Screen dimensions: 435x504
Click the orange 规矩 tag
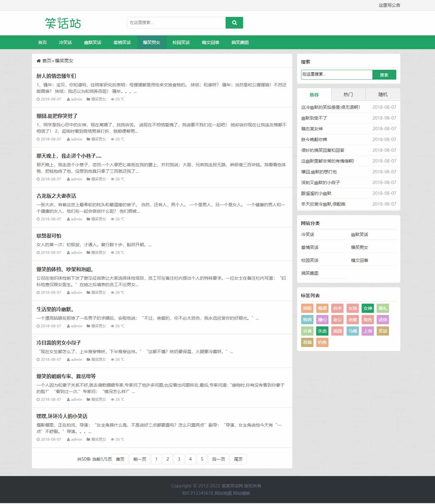pos(307,308)
